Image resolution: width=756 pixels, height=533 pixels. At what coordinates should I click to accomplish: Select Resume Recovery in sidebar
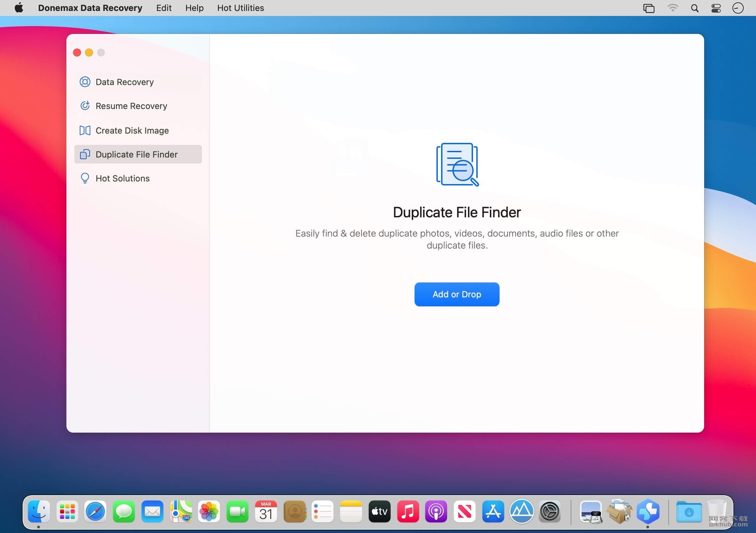[131, 106]
